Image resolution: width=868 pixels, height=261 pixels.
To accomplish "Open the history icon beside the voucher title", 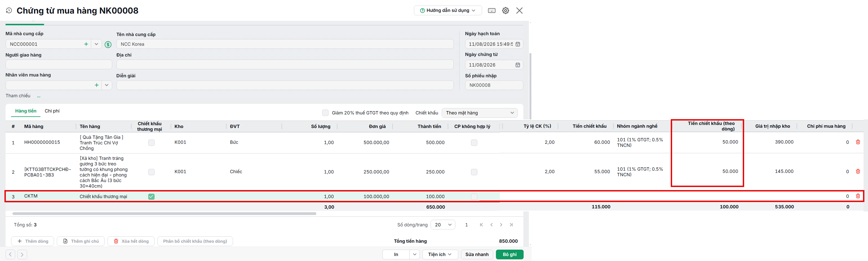I will 9,11.
